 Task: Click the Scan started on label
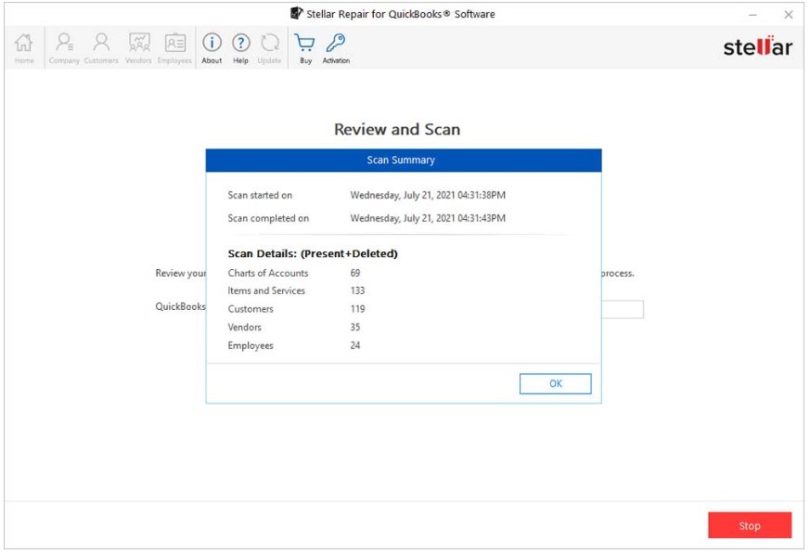click(260, 195)
